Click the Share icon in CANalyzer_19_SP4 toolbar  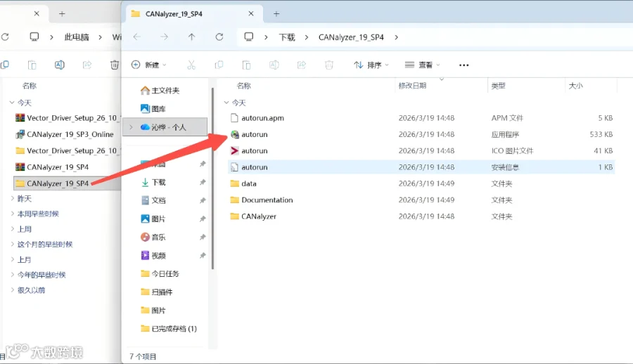pos(302,65)
